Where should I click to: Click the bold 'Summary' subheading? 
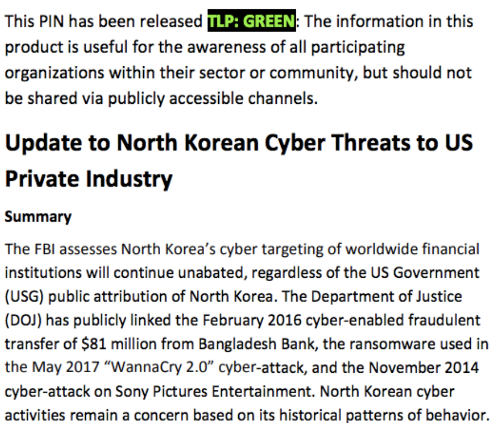tap(38, 217)
